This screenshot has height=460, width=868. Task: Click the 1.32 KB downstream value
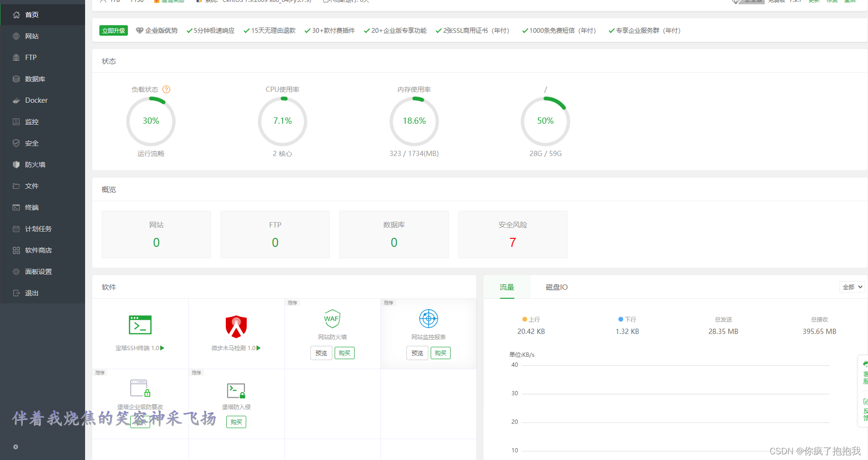click(x=627, y=332)
